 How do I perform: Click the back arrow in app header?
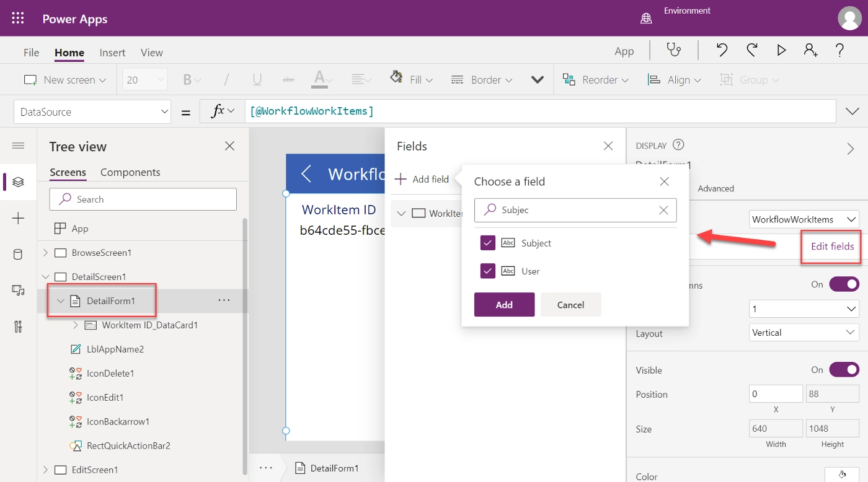pyautogui.click(x=306, y=173)
